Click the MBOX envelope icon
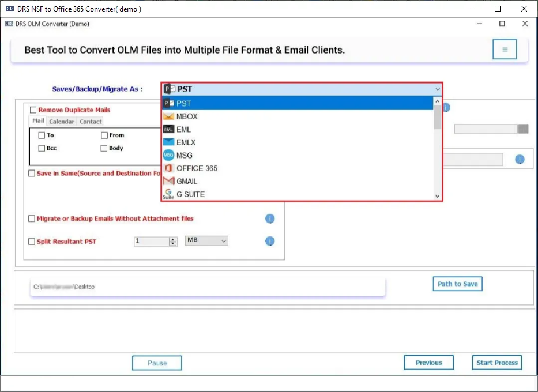The width and height of the screenshot is (538, 392). coord(168,116)
